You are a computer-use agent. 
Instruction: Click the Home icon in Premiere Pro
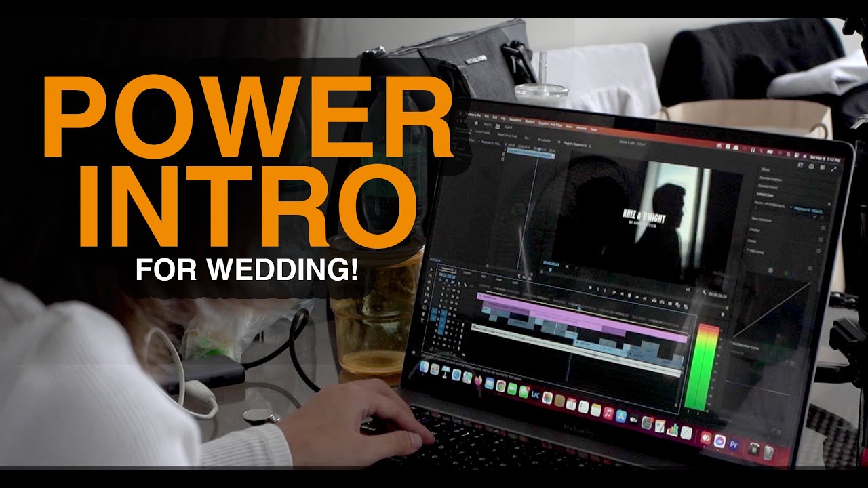(x=476, y=123)
